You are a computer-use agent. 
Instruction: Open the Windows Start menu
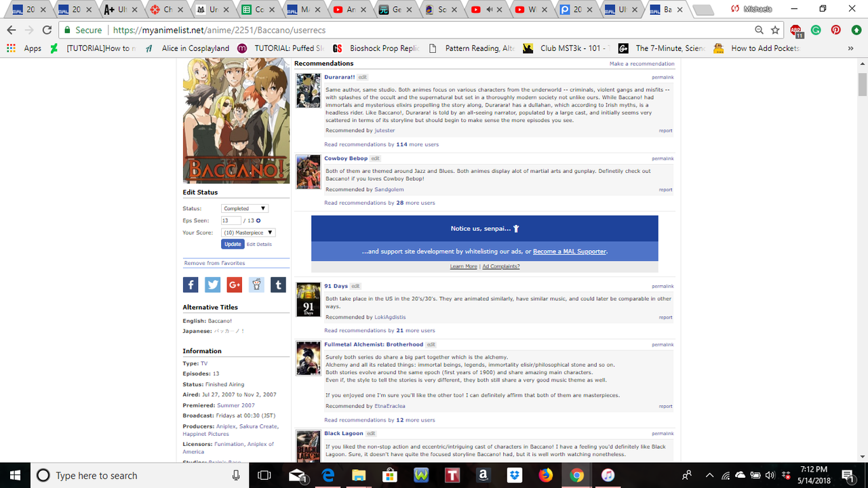tap(14, 475)
